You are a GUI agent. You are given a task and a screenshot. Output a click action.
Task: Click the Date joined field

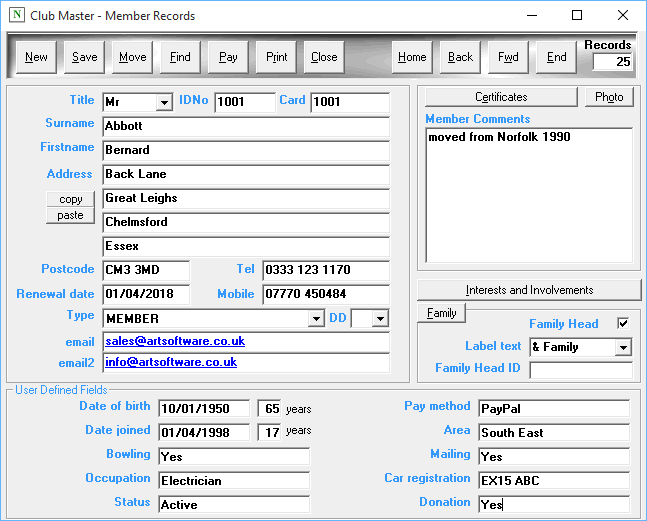[204, 432]
